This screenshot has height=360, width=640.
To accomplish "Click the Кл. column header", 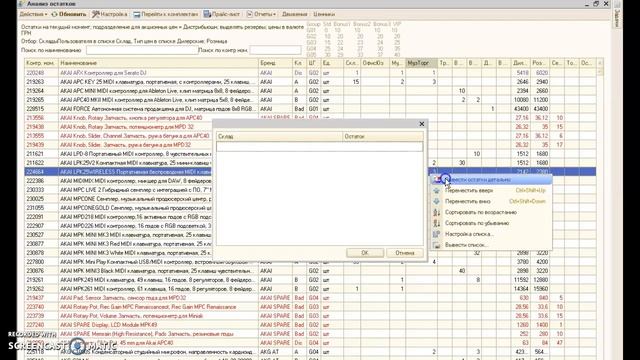I will 299,63.
